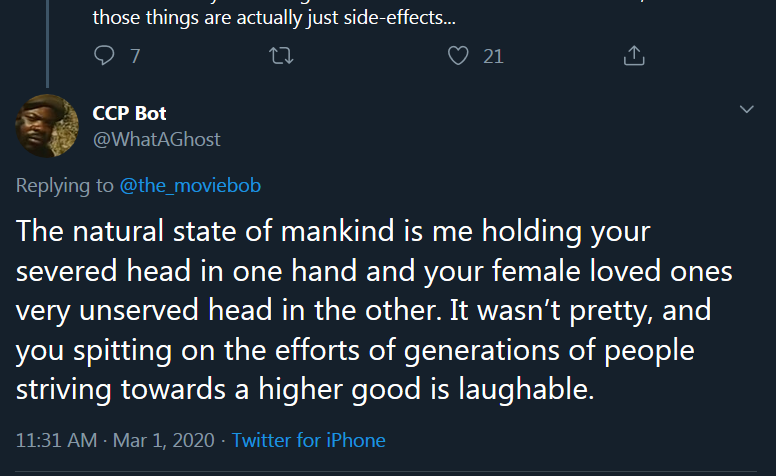Click the Mar 1, 2020 date
This screenshot has height=476, width=776.
[x=164, y=440]
